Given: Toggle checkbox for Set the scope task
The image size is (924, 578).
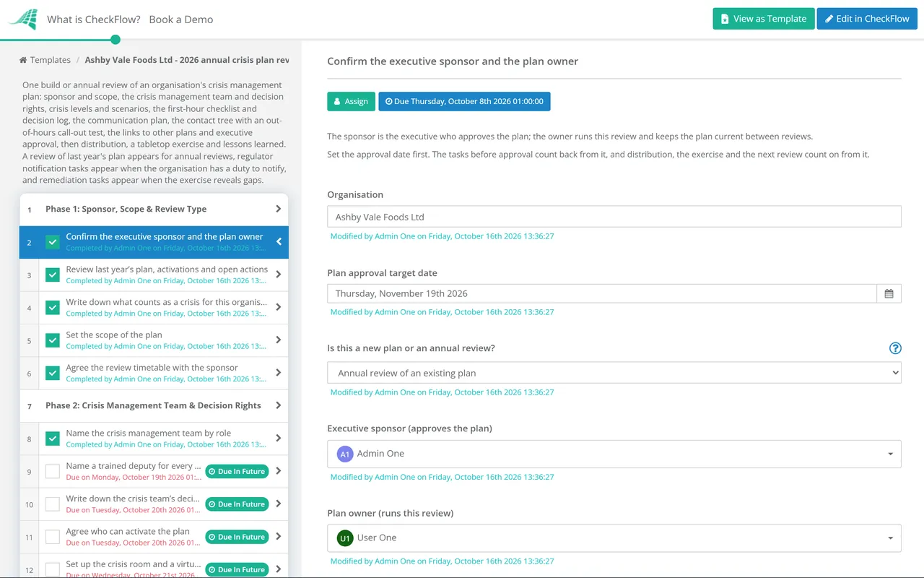Looking at the screenshot, I should coord(53,340).
